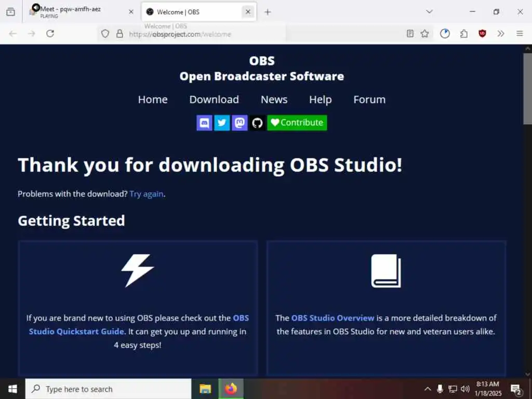Open the OBS Studio Overview link
Screen dimensions: 532x399
tap(332, 318)
